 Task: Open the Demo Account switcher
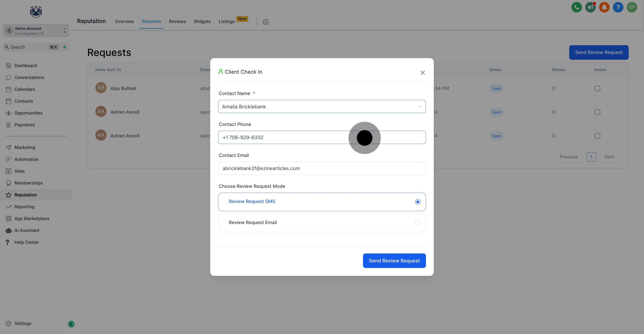[x=36, y=31]
